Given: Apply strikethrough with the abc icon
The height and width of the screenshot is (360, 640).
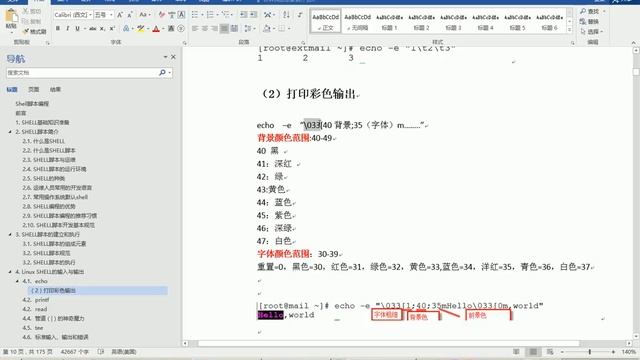Looking at the screenshot, I should tap(93, 29).
